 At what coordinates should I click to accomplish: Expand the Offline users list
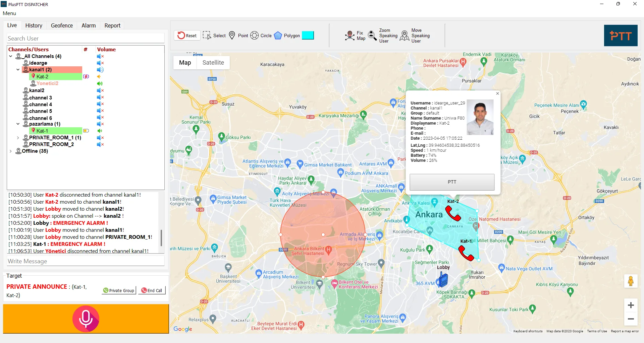[x=11, y=151]
